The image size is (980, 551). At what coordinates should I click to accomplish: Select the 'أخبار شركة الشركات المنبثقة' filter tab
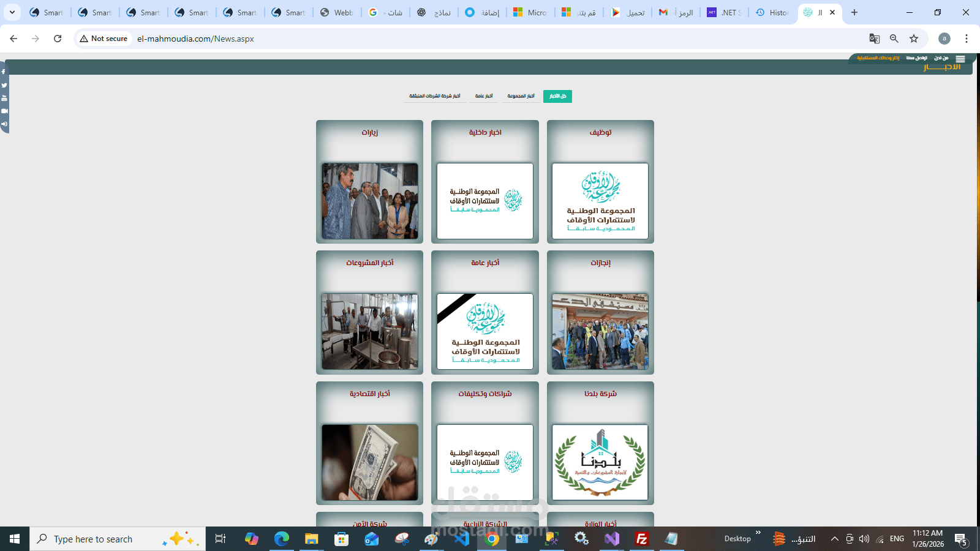[435, 96]
